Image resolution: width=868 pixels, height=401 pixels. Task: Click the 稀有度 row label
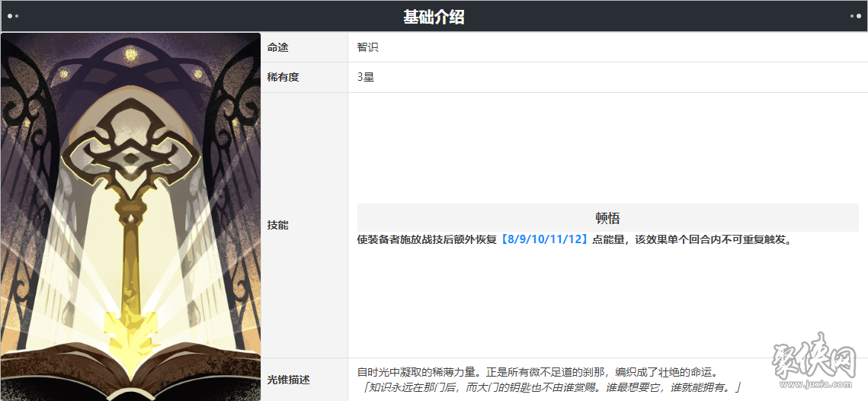pos(283,78)
